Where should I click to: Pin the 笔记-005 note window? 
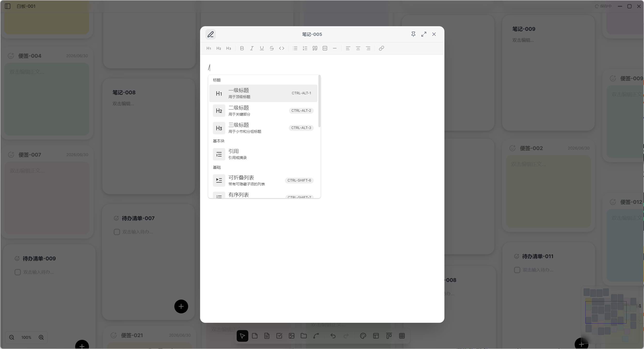click(x=413, y=34)
